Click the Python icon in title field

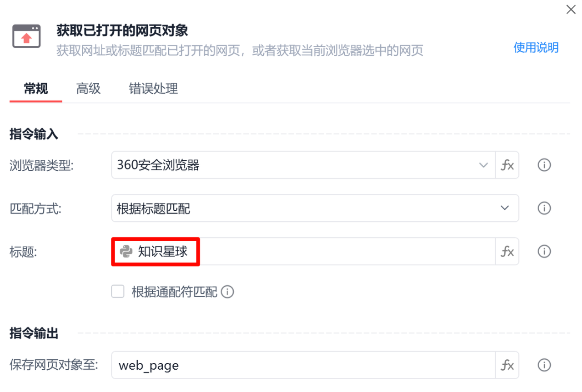tap(126, 251)
